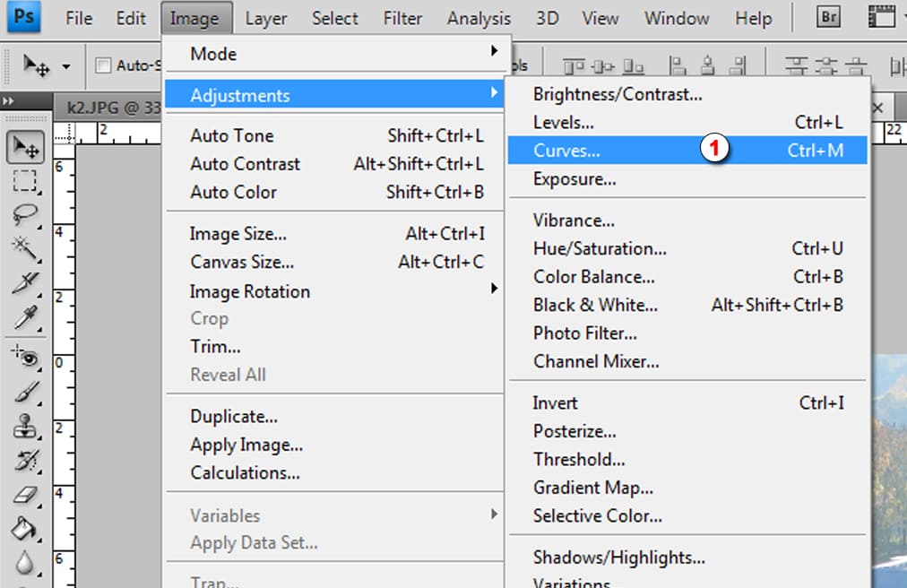Choose Photo Filter adjustment
The height and width of the screenshot is (588, 907).
click(x=687, y=333)
